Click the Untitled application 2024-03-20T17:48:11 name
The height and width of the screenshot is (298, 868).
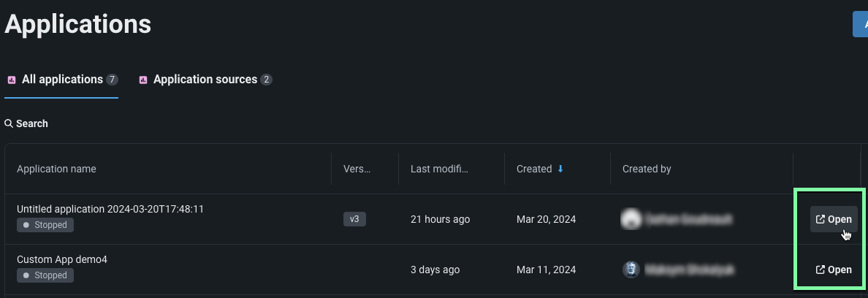(x=110, y=209)
